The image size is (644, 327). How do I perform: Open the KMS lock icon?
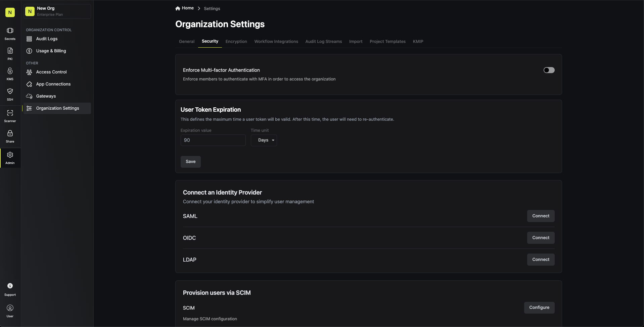[10, 71]
